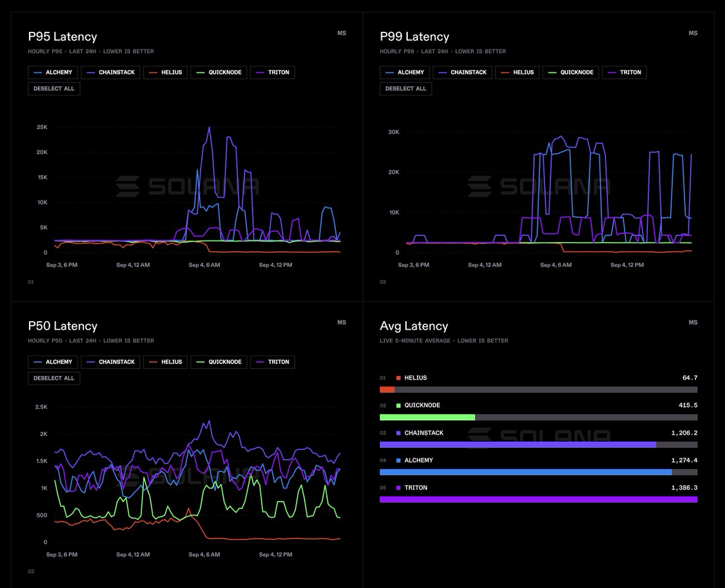Click the MS unit label in P95 panel
The width and height of the screenshot is (725, 588).
(x=342, y=33)
